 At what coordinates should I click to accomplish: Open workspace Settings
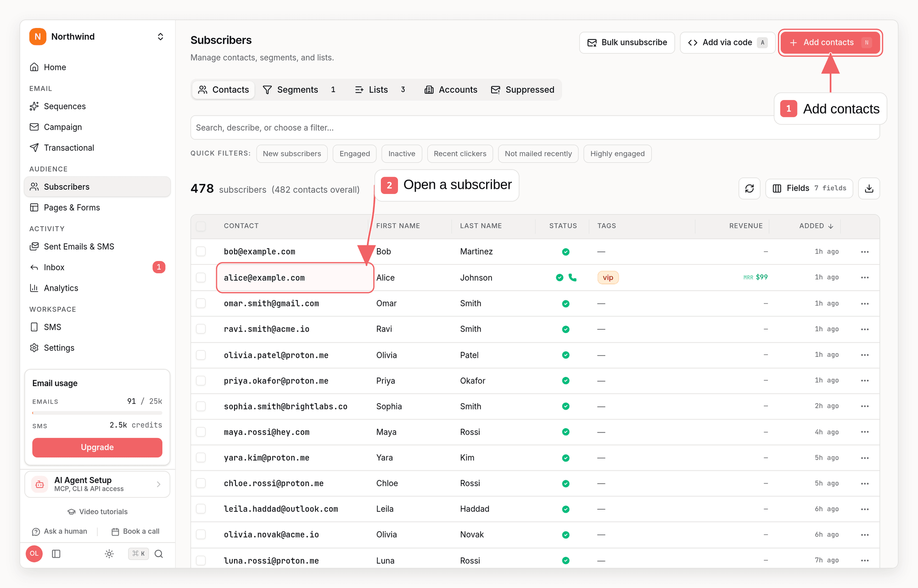[97, 348]
